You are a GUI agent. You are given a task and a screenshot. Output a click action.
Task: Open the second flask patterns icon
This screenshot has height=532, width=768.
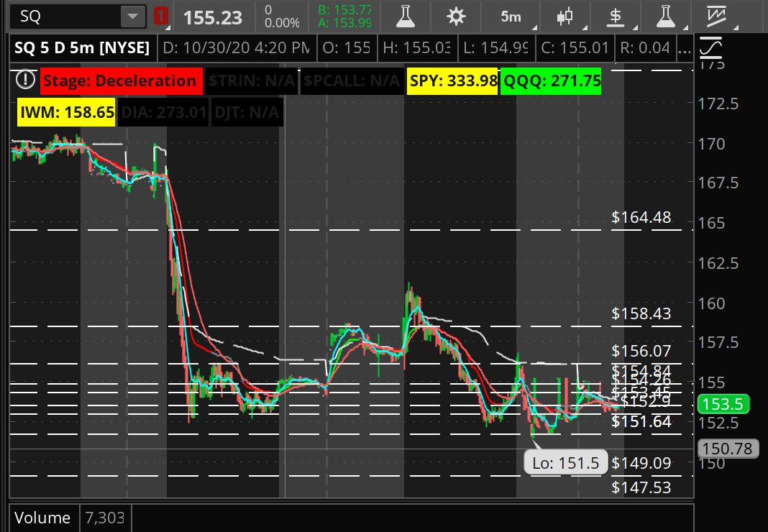click(x=666, y=17)
